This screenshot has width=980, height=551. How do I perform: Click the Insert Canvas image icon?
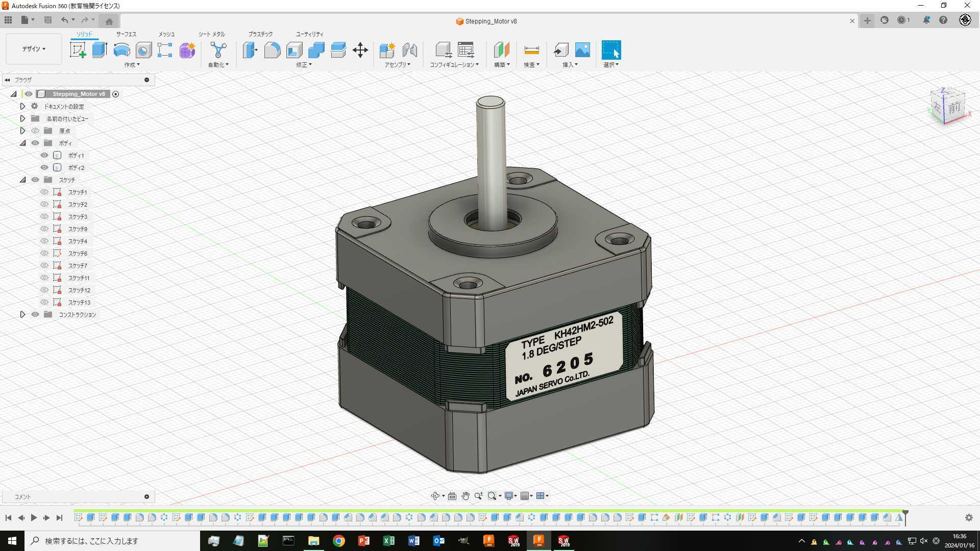pyautogui.click(x=582, y=50)
